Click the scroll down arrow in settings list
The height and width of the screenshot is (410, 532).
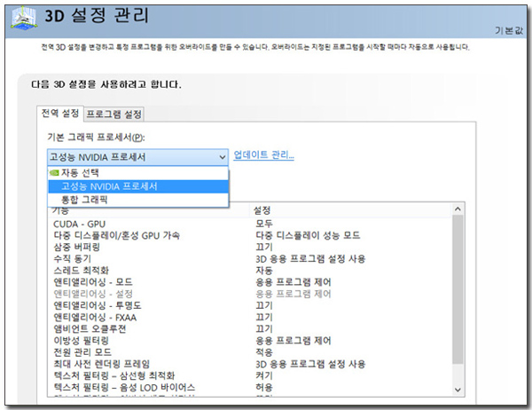coord(458,390)
